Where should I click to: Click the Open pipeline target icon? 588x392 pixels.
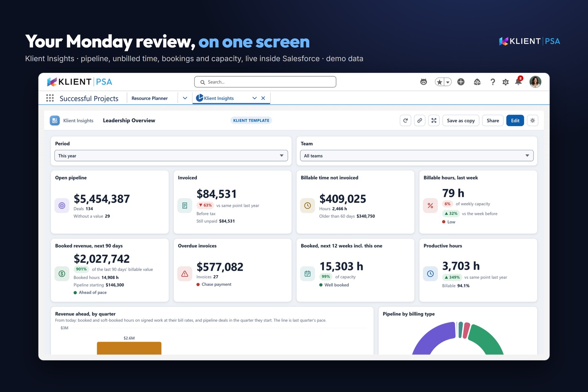tap(62, 205)
